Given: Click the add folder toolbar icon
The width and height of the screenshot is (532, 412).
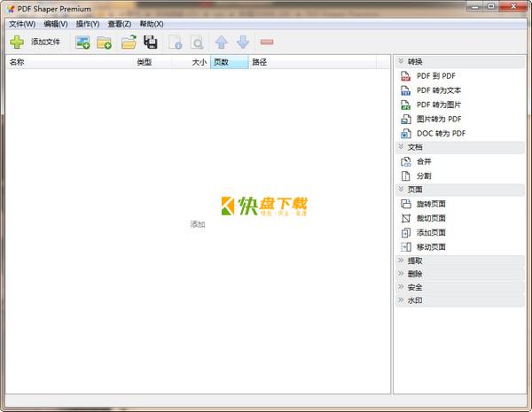Looking at the screenshot, I should [104, 43].
